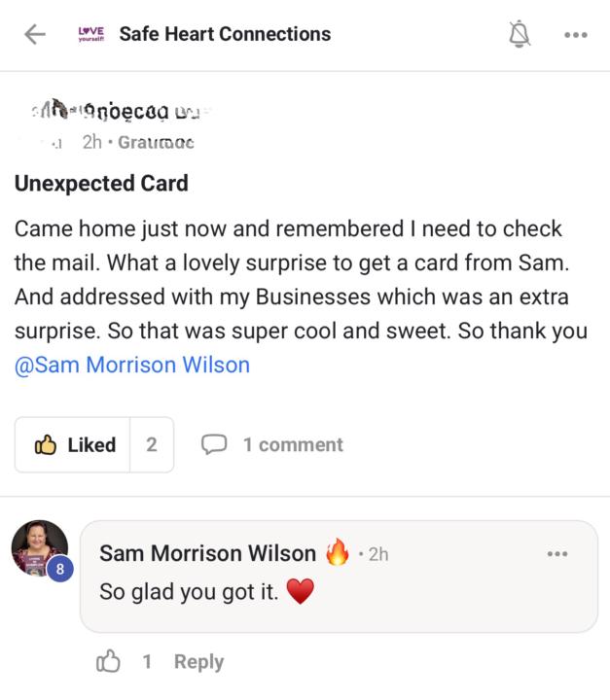View Sam Morrison Wilson's avatar photo
Image resolution: width=610 pixels, height=700 pixels.
tap(39, 547)
